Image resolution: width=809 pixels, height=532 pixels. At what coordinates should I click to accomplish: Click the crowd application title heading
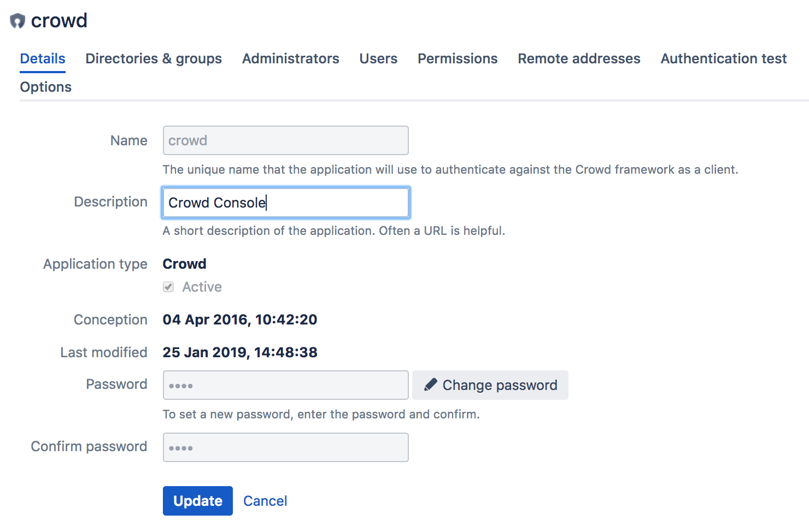(59, 21)
